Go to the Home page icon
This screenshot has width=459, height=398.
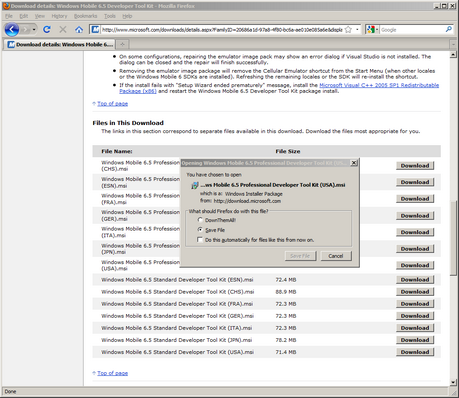79,30
